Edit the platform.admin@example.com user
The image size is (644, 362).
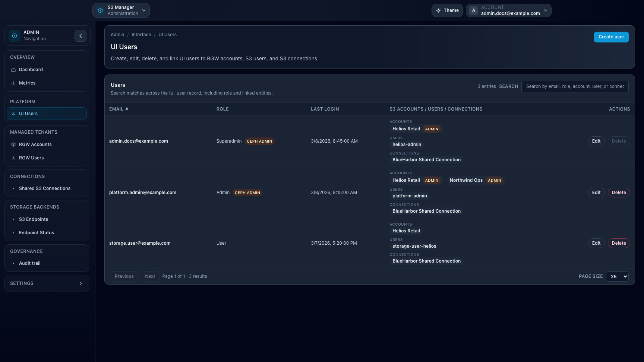596,193
